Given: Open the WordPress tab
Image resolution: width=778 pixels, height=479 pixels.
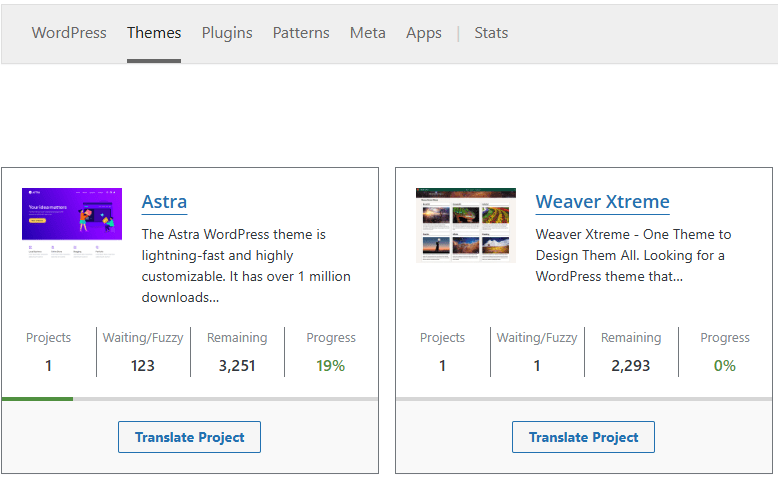Looking at the screenshot, I should [69, 33].
